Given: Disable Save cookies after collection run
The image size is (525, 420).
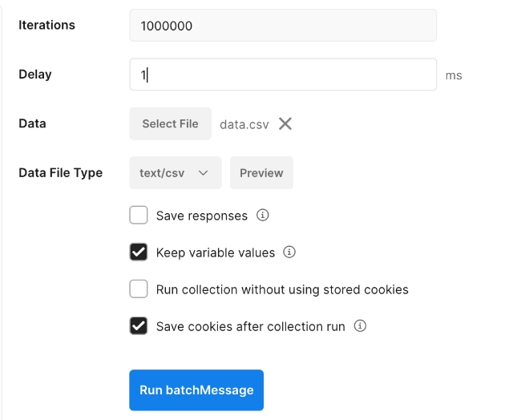Looking at the screenshot, I should coord(139,325).
